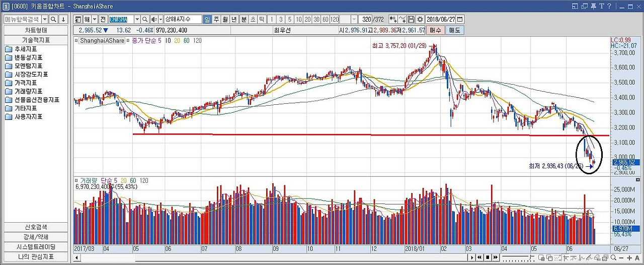644x265 pixels.
Task: Open the 기술적지표 panel tab
Action: click(35, 40)
